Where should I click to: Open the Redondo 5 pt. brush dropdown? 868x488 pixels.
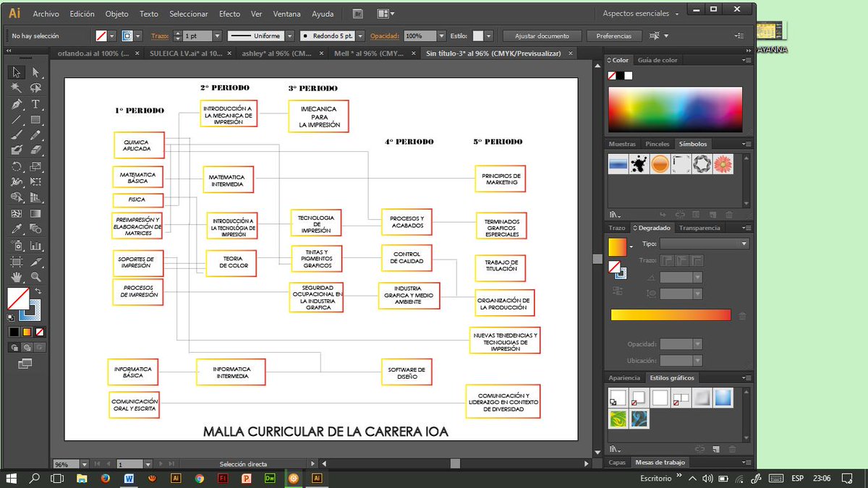360,35
